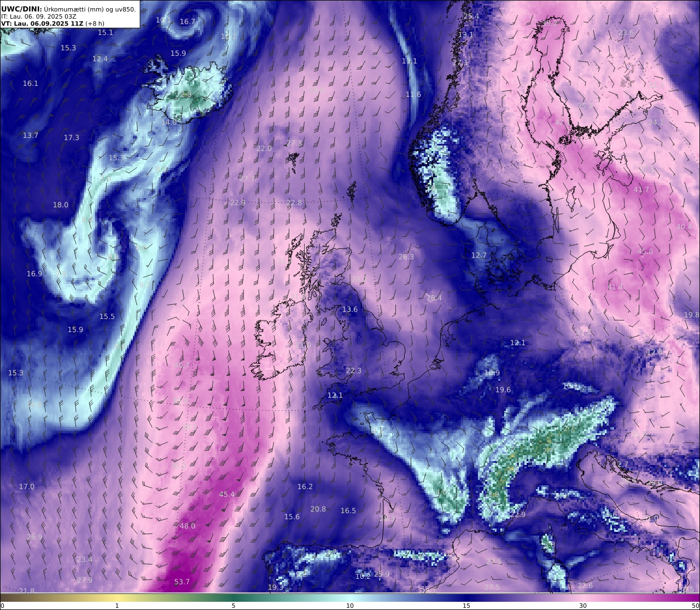The image size is (700, 610).
Task: Click the 22.3 value over southern England
Action: point(354,370)
